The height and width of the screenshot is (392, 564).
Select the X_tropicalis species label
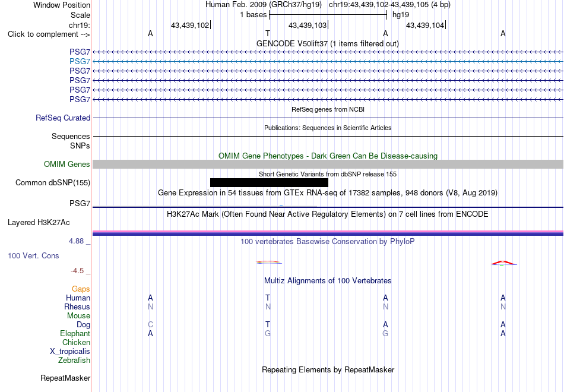[x=70, y=352]
